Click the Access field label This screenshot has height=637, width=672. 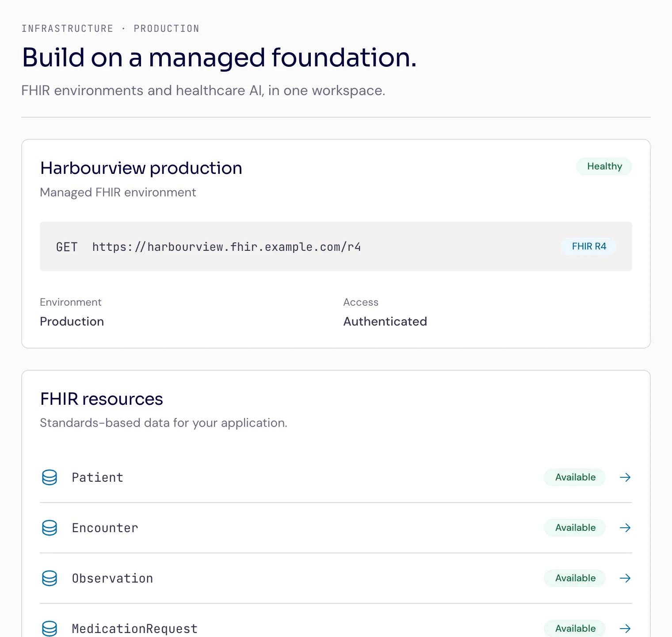(x=361, y=302)
